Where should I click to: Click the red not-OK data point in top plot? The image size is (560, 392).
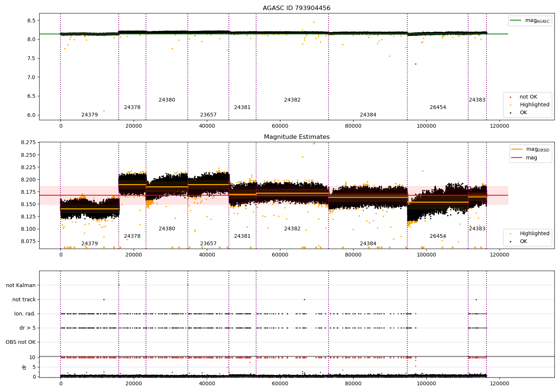tap(416, 64)
